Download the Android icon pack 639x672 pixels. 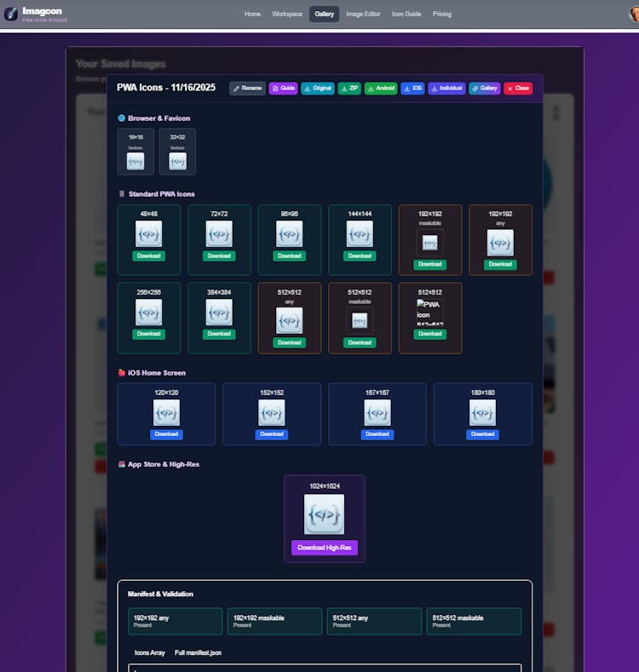(381, 88)
